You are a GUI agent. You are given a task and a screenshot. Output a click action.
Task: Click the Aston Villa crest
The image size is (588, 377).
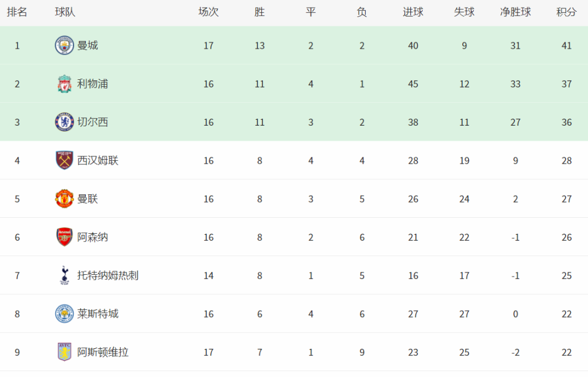coord(65,352)
